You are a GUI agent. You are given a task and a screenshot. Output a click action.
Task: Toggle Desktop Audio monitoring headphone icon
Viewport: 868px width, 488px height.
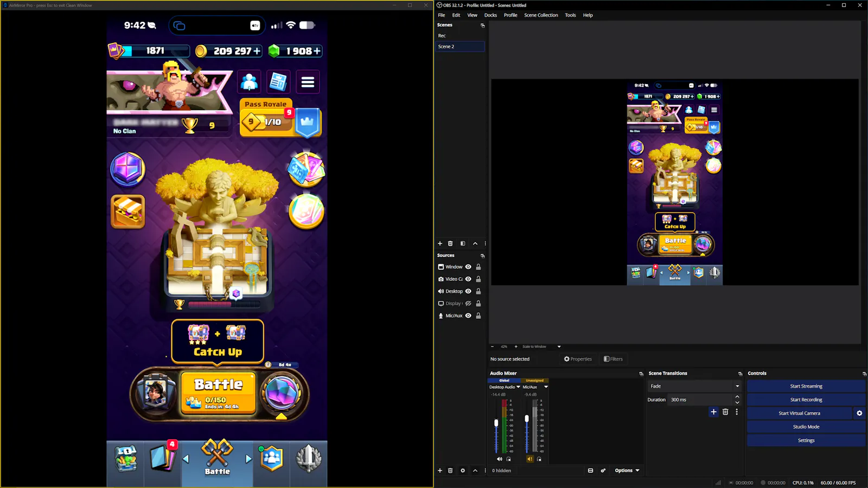click(x=508, y=459)
